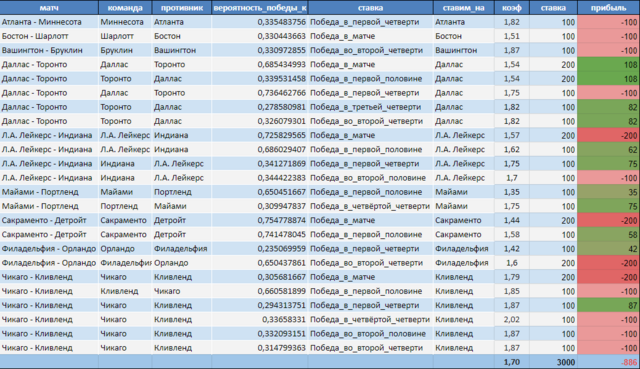The height and width of the screenshot is (369, 640).
Task: Select probability value 0,754778874
Action: (x=260, y=220)
